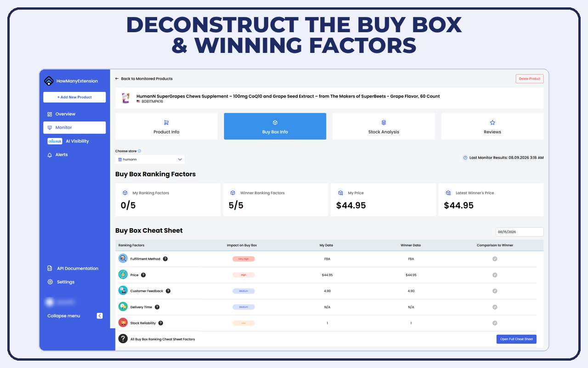Click the product thumbnail image
This screenshot has width=588, height=368.
[125, 98]
